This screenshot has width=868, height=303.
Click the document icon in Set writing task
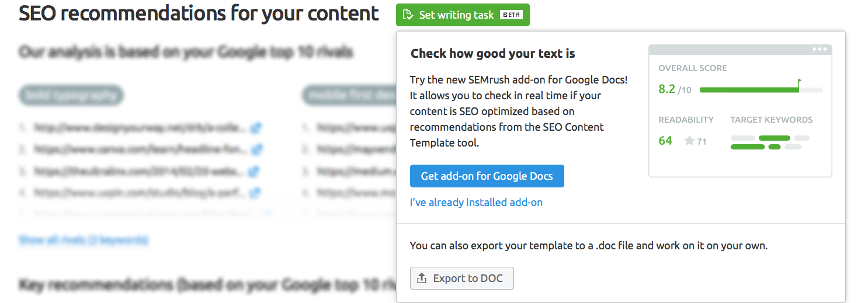408,15
